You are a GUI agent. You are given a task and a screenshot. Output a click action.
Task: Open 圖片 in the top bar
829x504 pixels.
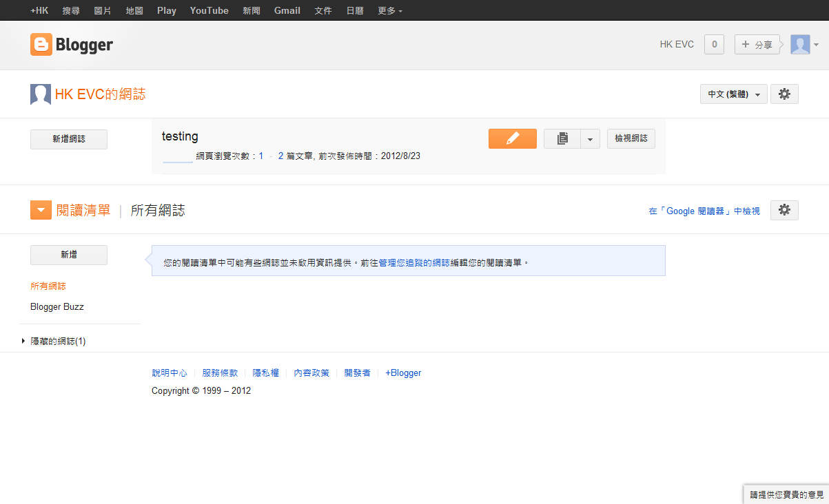pyautogui.click(x=103, y=10)
